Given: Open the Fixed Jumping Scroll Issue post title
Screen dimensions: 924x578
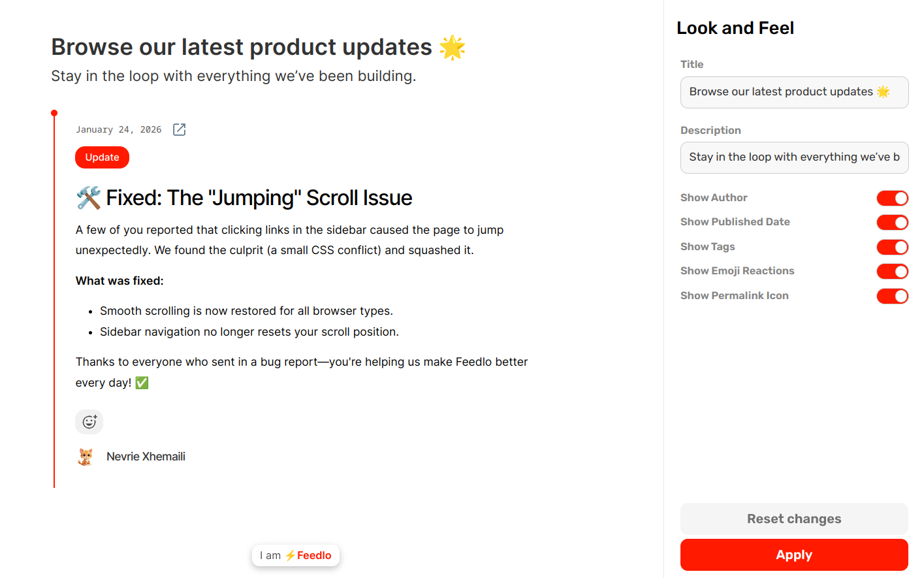Looking at the screenshot, I should point(259,198).
